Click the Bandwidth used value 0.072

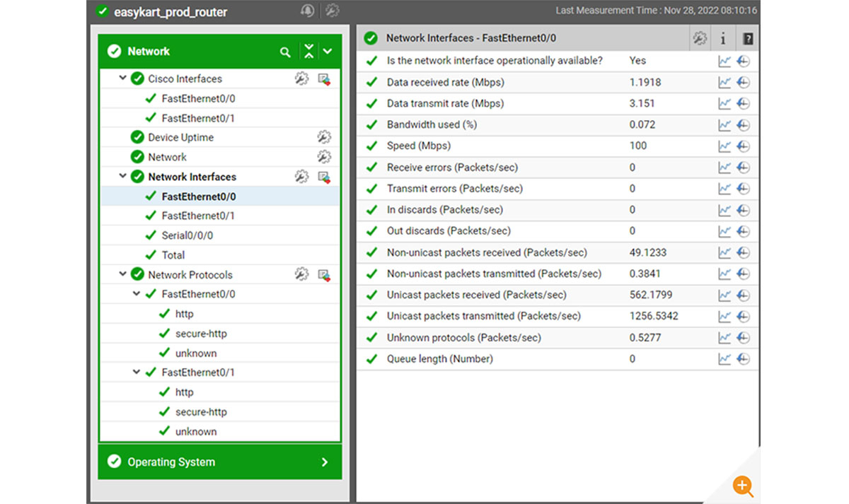coord(642,125)
